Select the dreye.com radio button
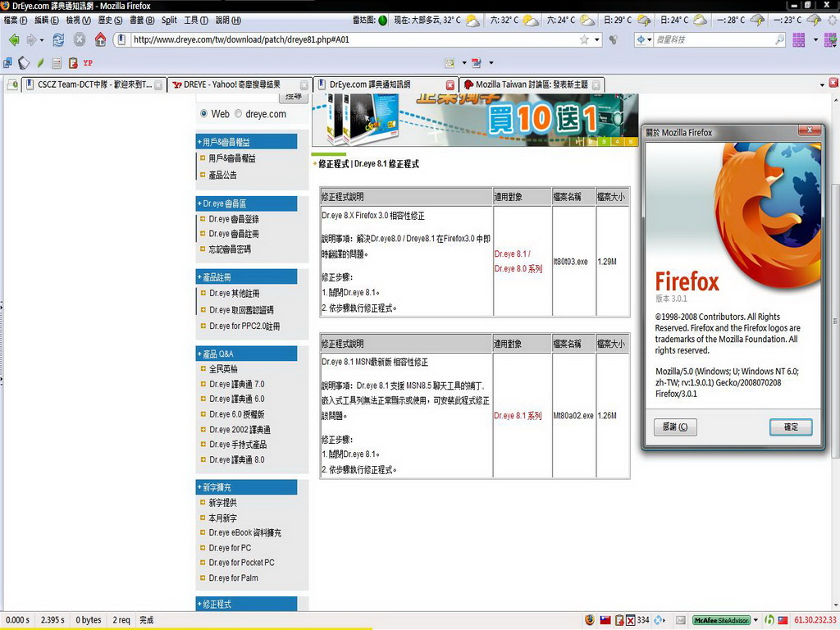The width and height of the screenshot is (840, 630). tap(239, 114)
